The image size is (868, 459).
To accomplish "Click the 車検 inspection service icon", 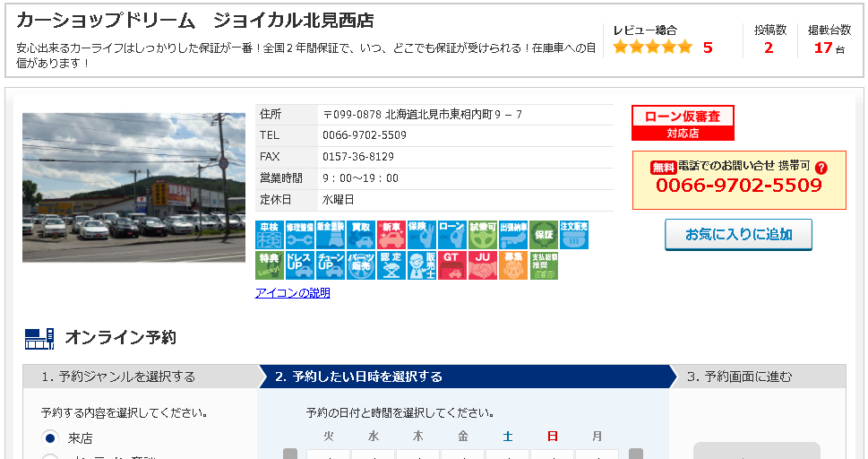I will (x=270, y=235).
